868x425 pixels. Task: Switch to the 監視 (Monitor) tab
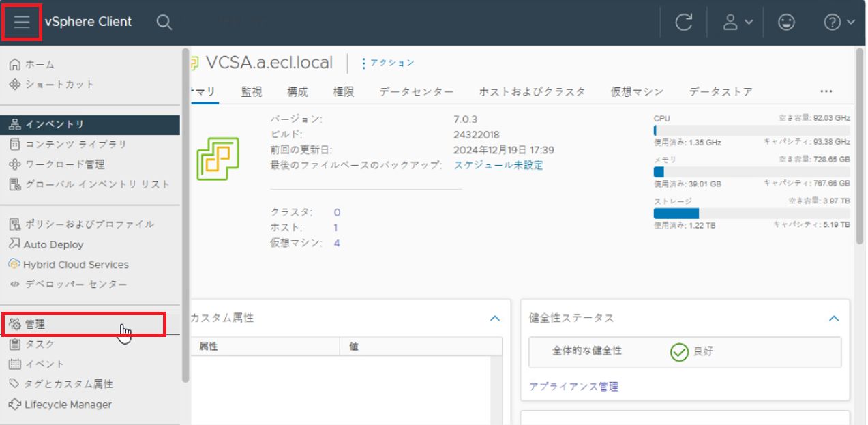[252, 91]
